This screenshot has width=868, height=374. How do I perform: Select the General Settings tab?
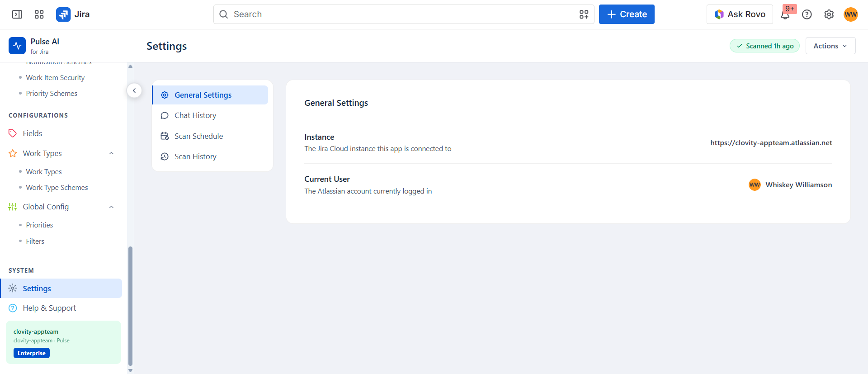tap(210, 95)
